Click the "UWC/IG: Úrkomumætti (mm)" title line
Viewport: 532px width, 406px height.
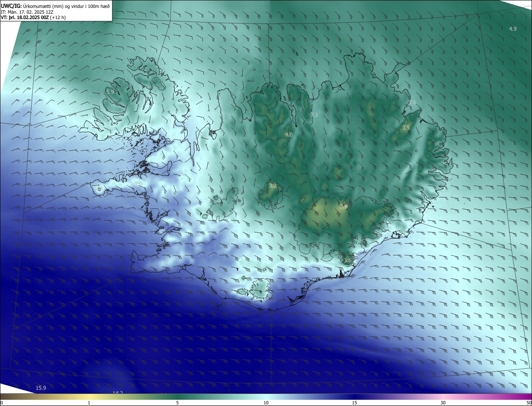coord(55,6)
